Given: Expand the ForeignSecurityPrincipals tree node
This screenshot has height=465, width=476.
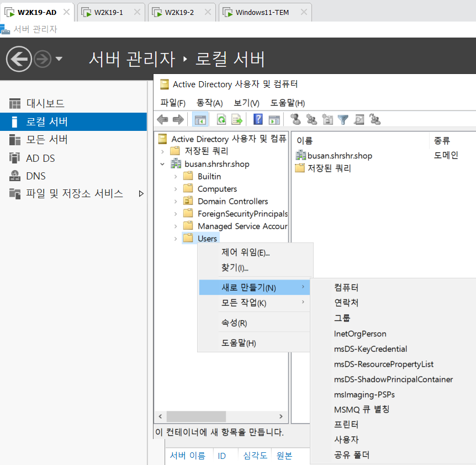Looking at the screenshot, I should [x=176, y=214].
